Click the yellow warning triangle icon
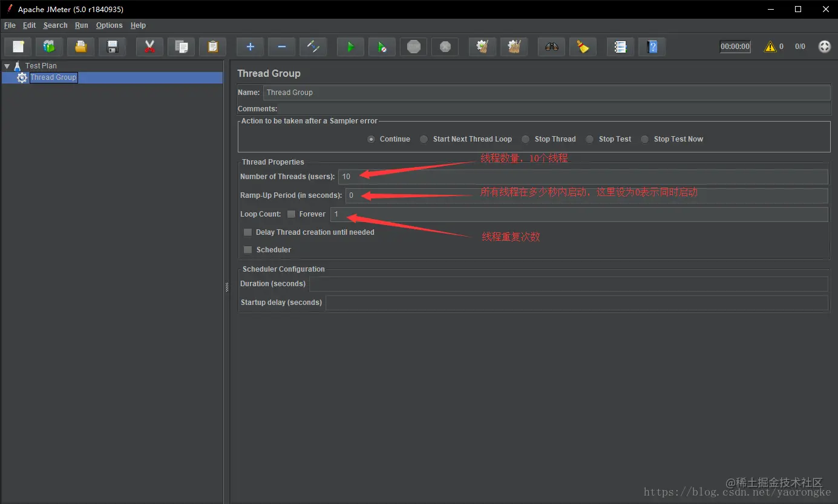 [x=770, y=47]
